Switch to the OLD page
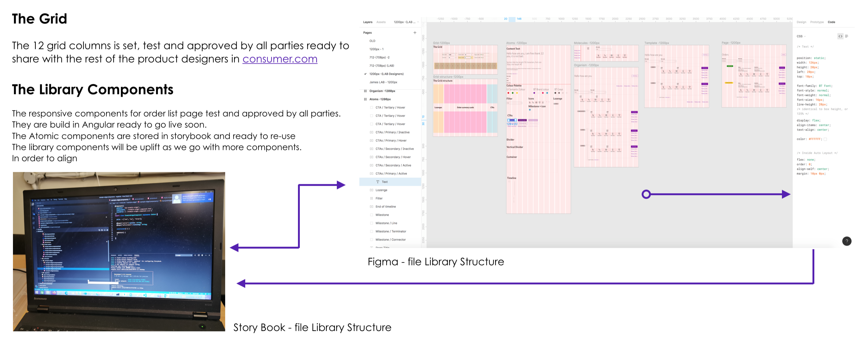The image size is (868, 340). click(x=372, y=41)
